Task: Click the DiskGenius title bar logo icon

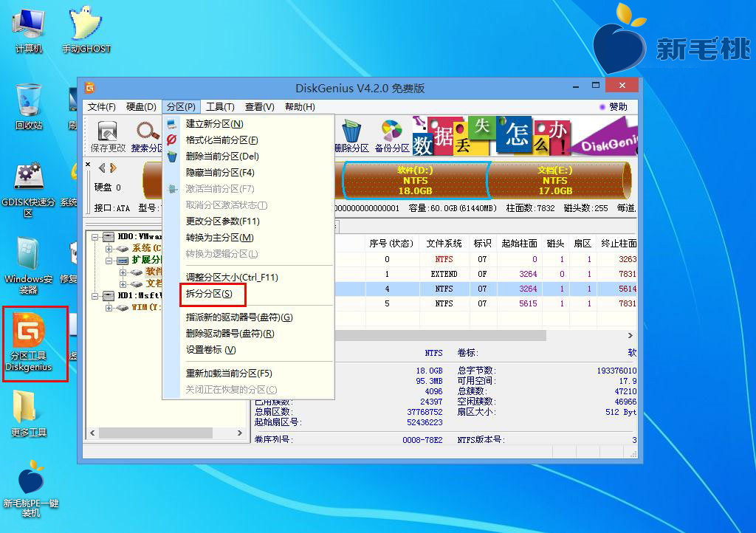Action: 90,88
